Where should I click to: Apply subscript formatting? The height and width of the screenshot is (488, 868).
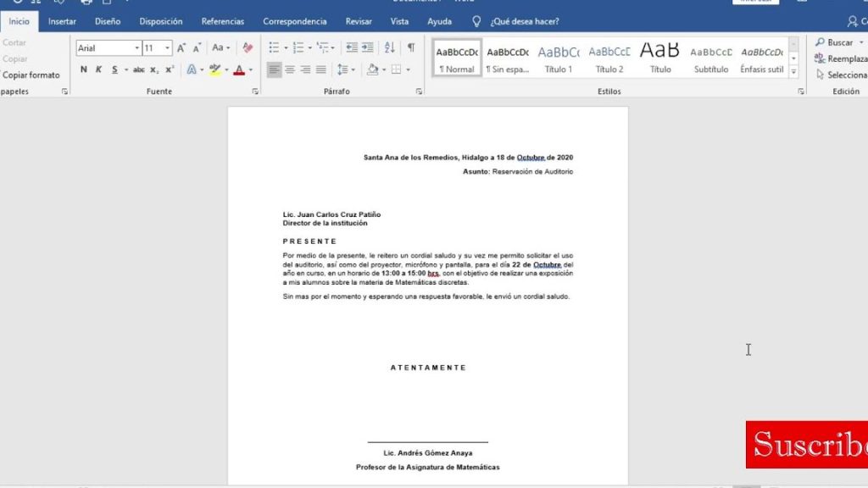pos(154,69)
